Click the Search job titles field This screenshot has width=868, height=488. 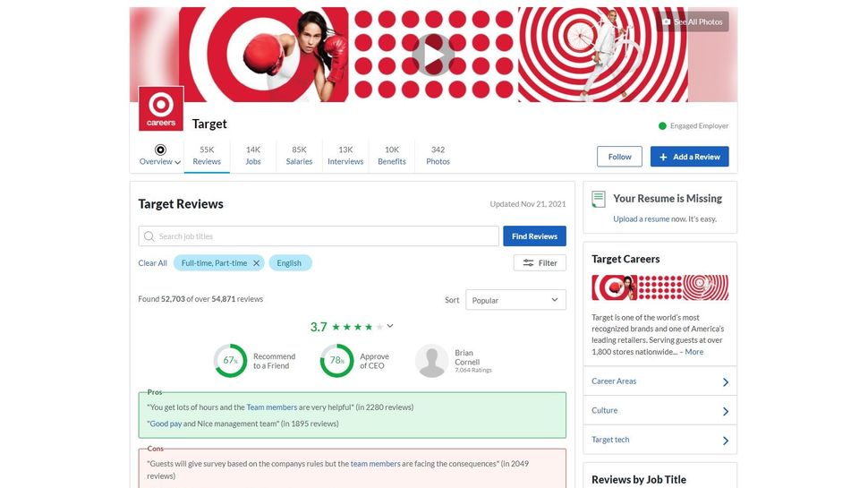[x=319, y=236]
